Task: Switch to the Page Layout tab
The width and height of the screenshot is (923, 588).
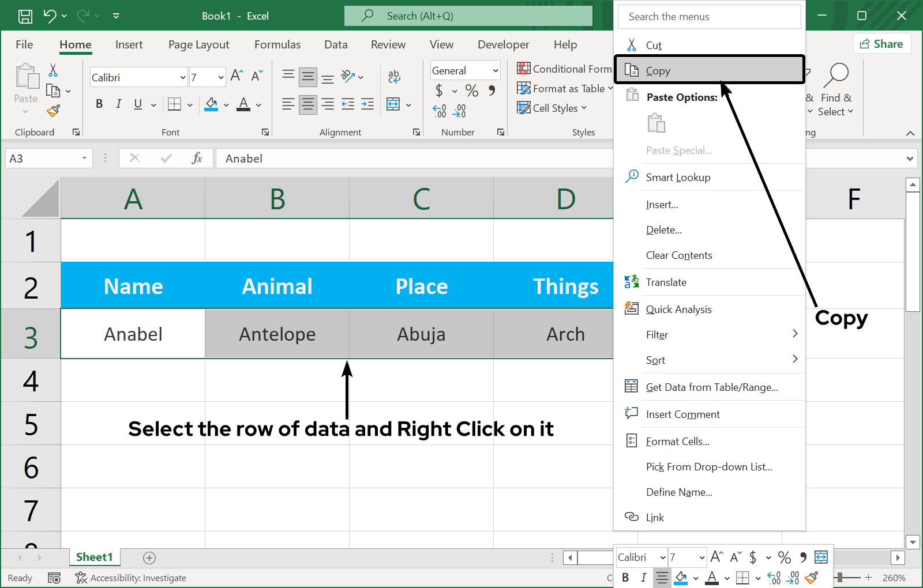Action: pos(198,44)
